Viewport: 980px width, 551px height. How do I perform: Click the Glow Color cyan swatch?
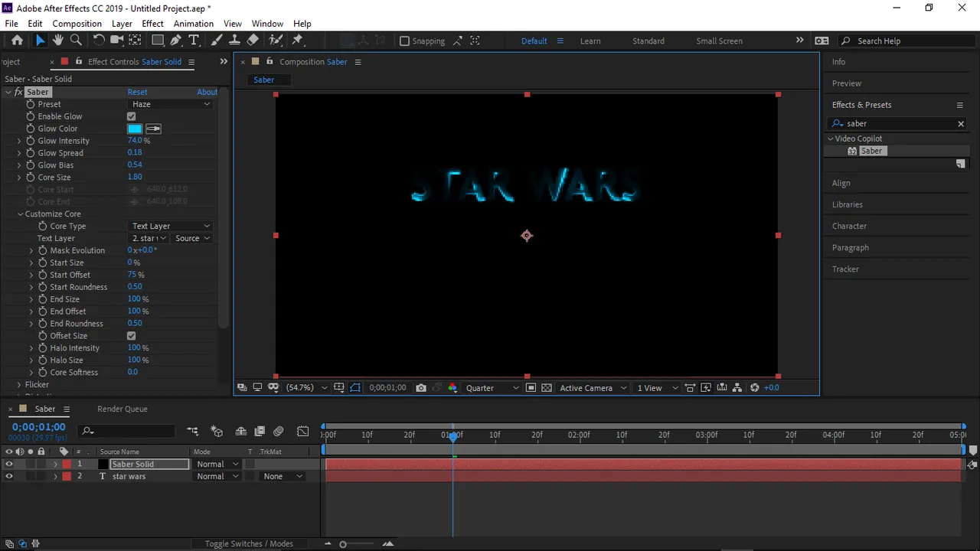(135, 129)
